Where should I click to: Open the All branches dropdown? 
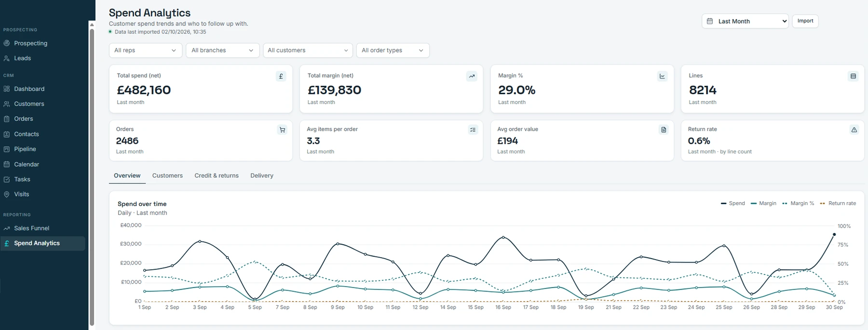tap(222, 50)
